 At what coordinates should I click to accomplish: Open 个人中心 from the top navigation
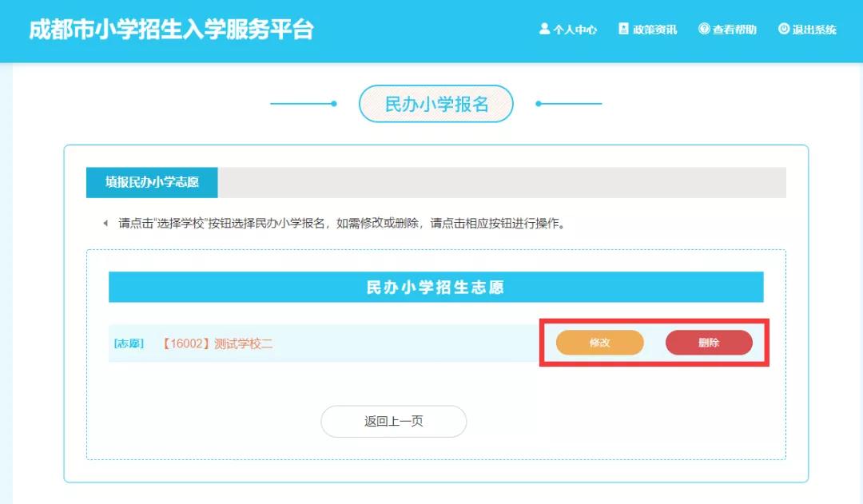coord(574,29)
